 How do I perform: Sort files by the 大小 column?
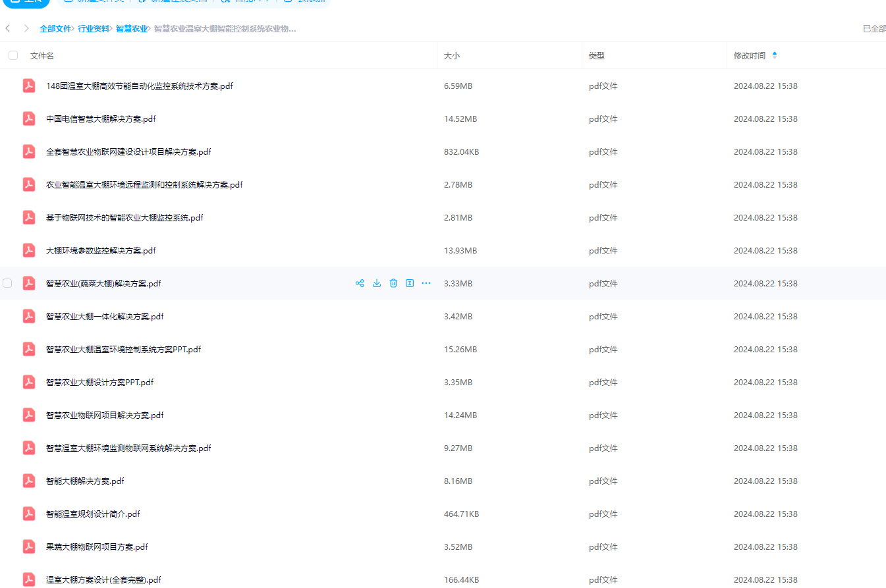coord(452,56)
